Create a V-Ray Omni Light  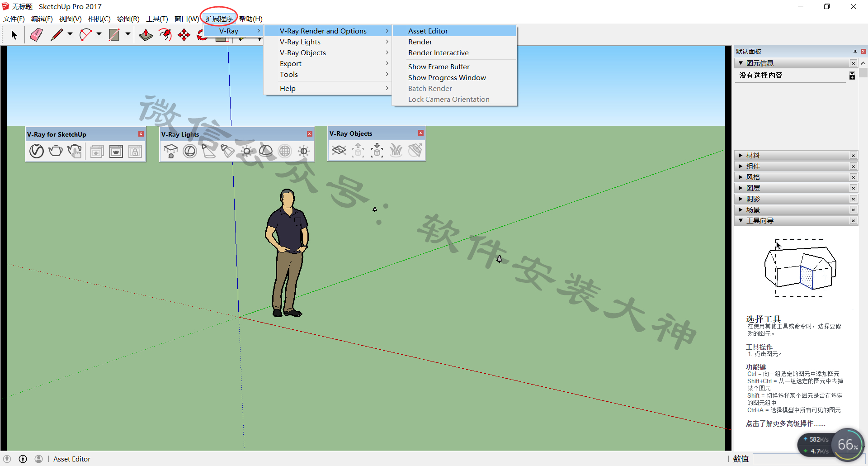point(247,151)
